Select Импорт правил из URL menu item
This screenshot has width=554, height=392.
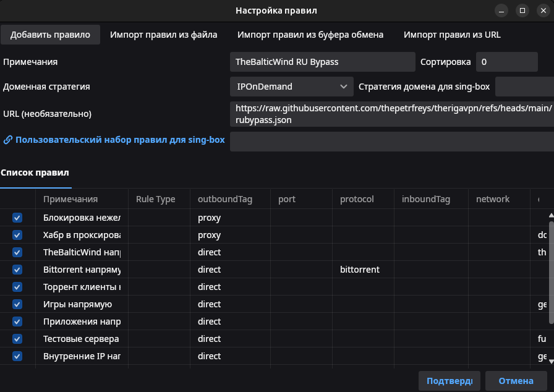click(452, 35)
